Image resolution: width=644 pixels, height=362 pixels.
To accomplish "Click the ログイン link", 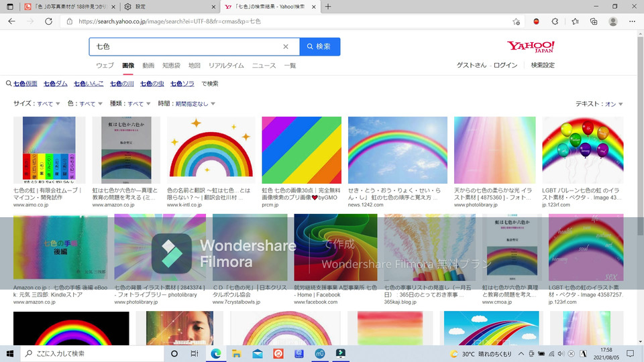I will tap(505, 65).
